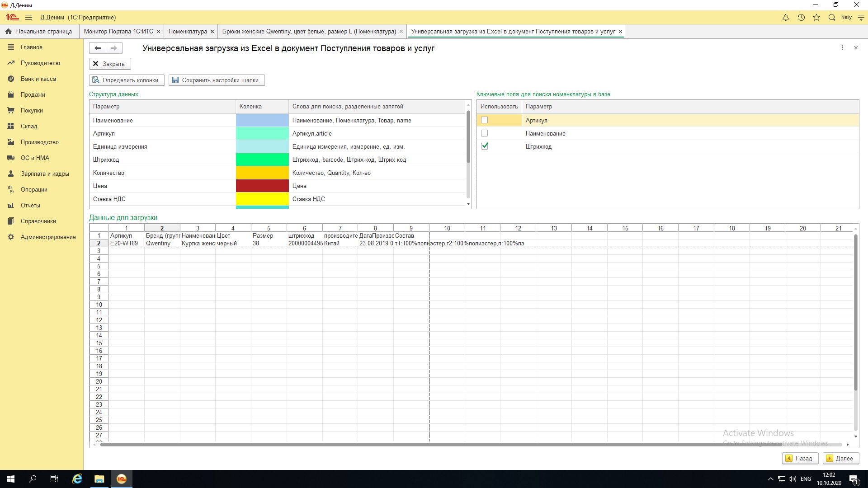Open the history clock icon
Screen dimensions: 868x488
click(x=801, y=18)
